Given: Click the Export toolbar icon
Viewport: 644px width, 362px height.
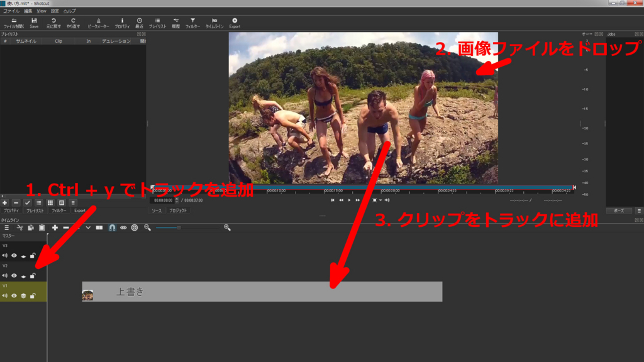Looking at the screenshot, I should pyautogui.click(x=235, y=23).
